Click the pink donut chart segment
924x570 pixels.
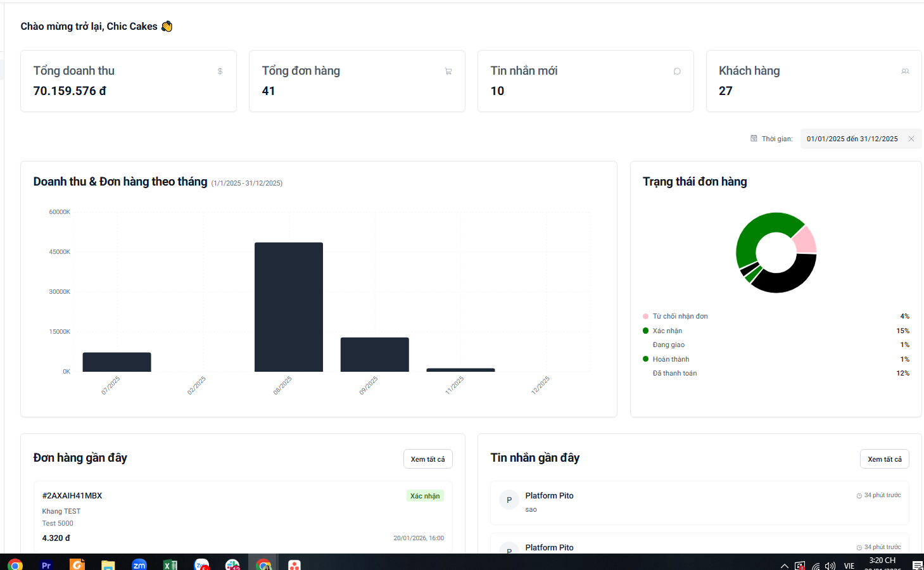coord(805,241)
